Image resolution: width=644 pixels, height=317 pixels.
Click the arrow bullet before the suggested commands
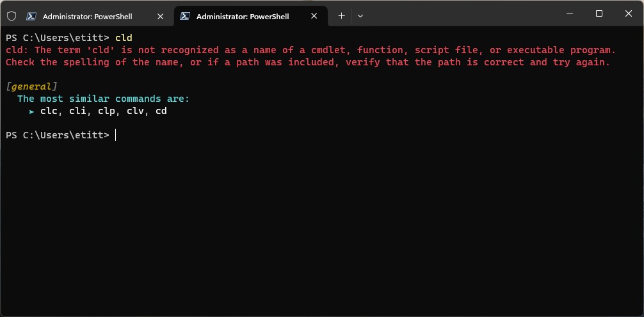pyautogui.click(x=31, y=111)
